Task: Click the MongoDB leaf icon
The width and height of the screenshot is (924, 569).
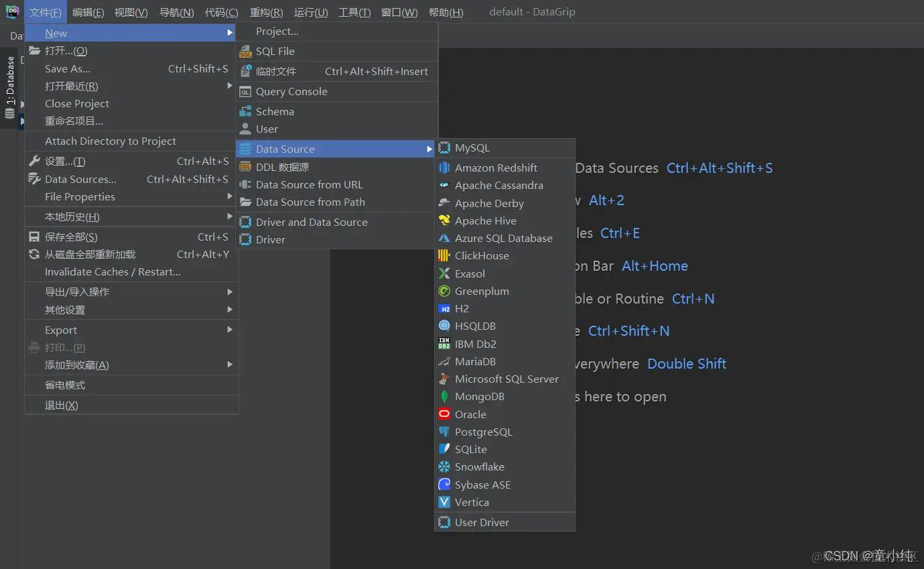Action: (x=444, y=396)
